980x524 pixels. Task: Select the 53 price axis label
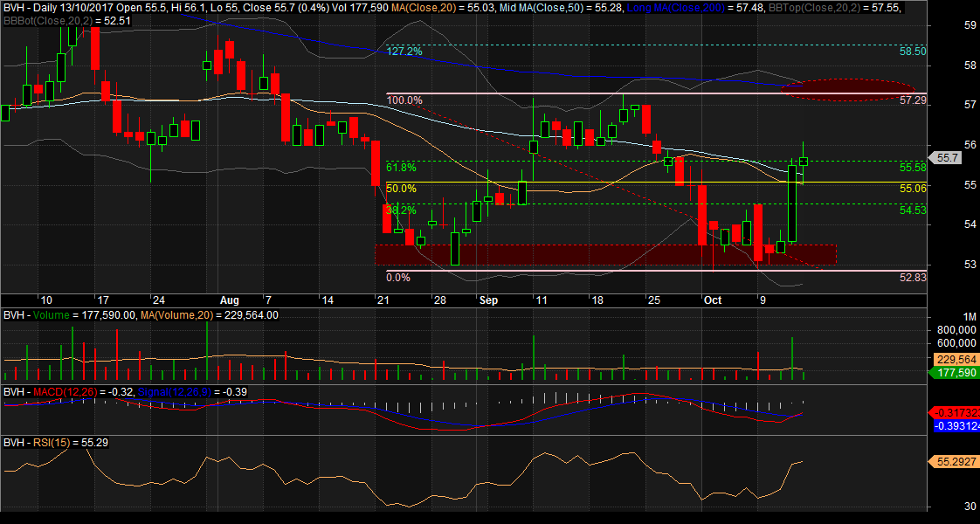pos(970,265)
